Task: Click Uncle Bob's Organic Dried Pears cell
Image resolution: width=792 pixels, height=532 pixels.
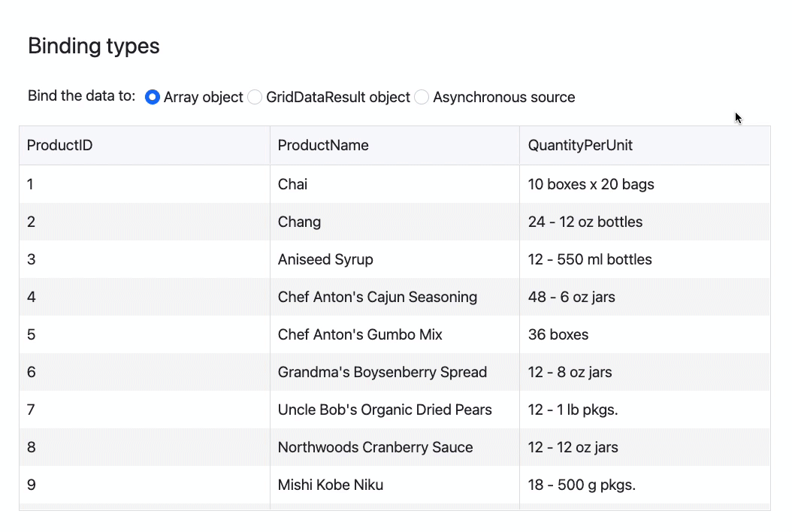Action: pos(385,410)
